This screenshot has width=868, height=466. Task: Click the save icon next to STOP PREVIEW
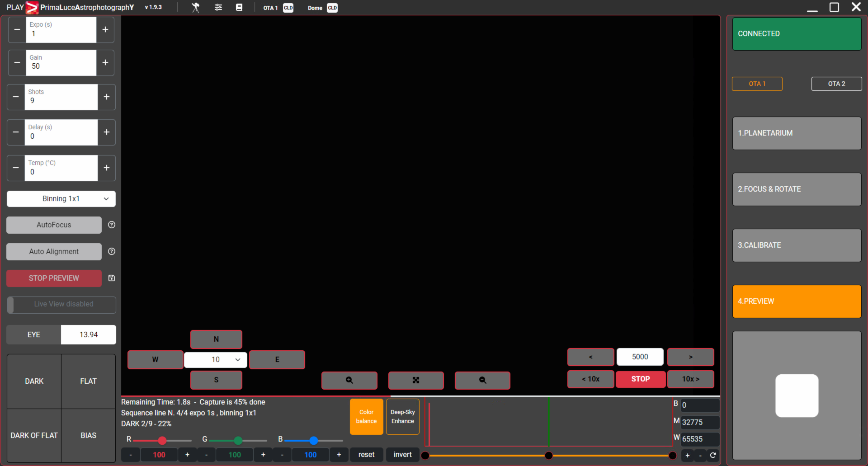pos(112,278)
